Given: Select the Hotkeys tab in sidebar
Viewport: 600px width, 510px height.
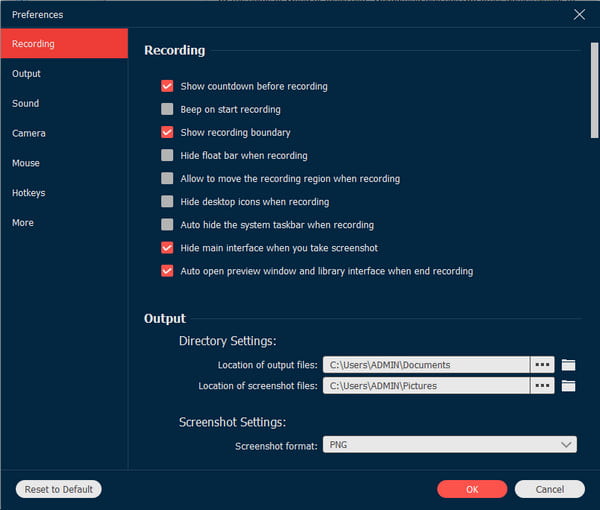Looking at the screenshot, I should (29, 193).
